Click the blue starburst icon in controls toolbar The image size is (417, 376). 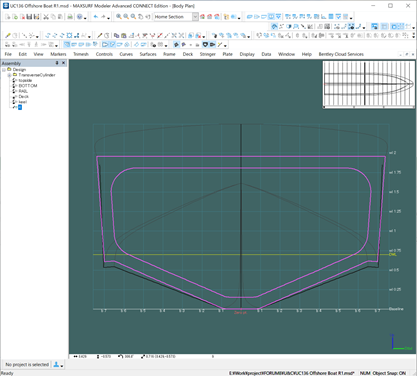coord(69,35)
